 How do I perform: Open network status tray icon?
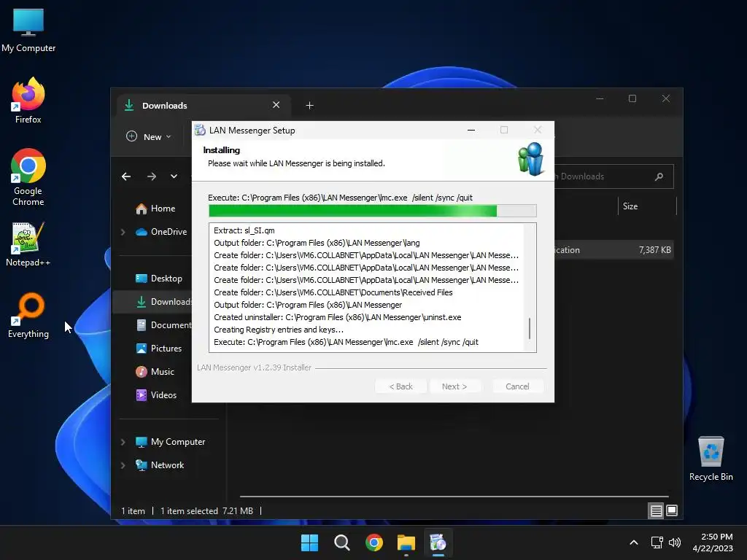[x=657, y=542]
